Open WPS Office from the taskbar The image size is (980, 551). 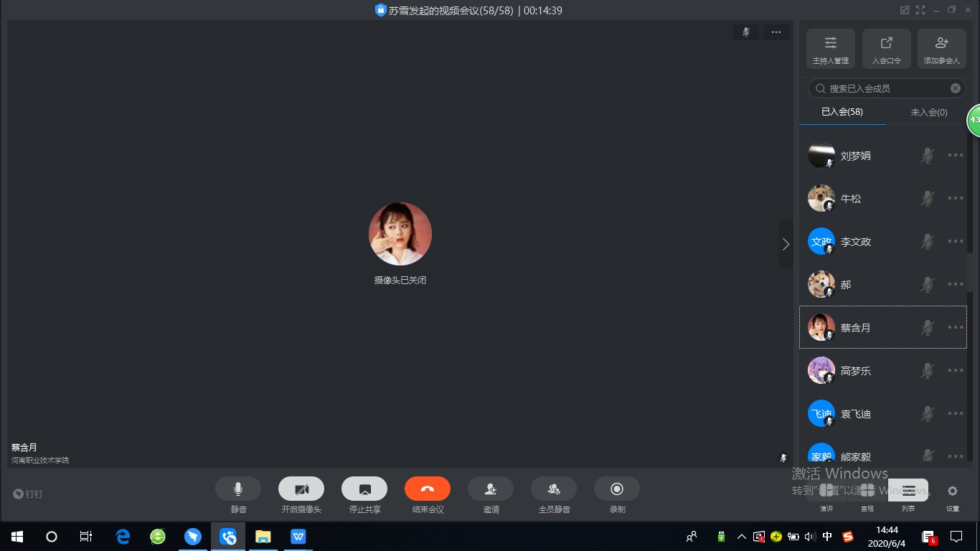point(298,537)
